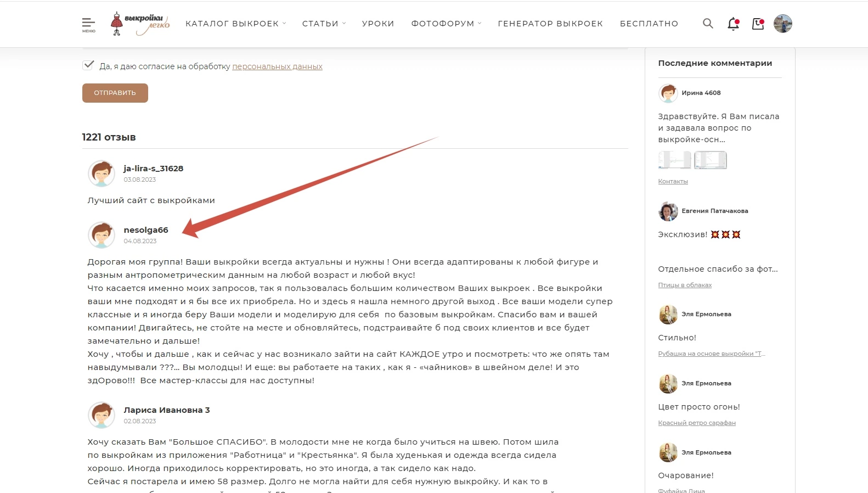Image resolution: width=868 pixels, height=493 pixels.
Task: Open the hamburger menu icon
Action: click(88, 25)
